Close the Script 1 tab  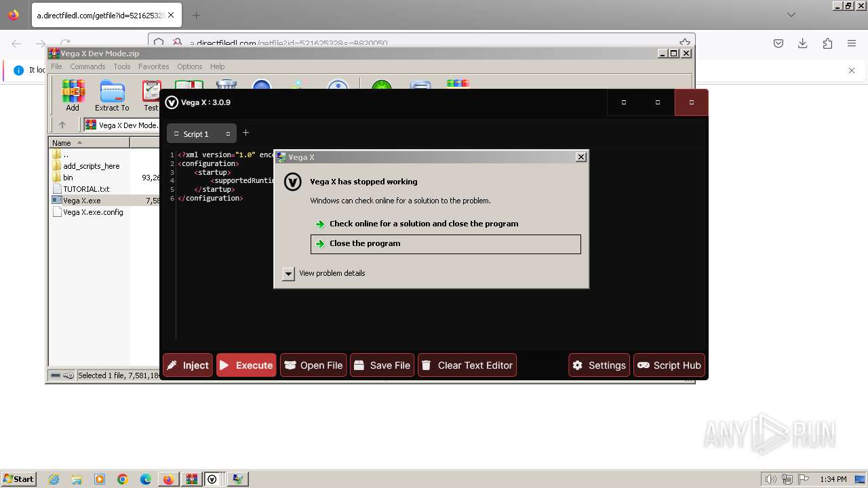coord(228,134)
